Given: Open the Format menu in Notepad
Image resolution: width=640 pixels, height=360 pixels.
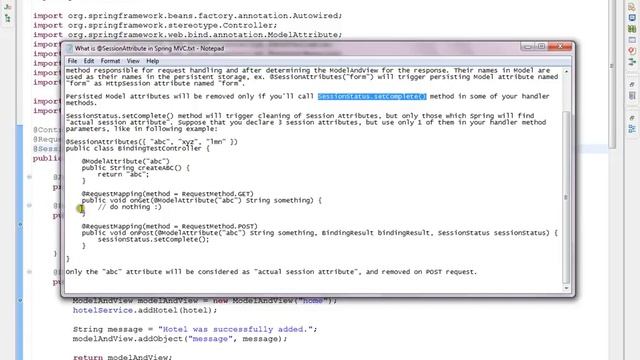Looking at the screenshot, I should (x=110, y=61).
